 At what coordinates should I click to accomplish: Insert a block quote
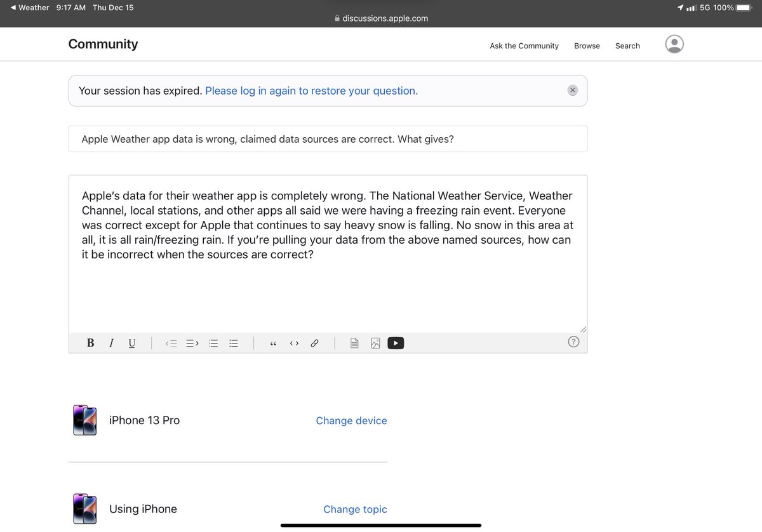pyautogui.click(x=273, y=343)
